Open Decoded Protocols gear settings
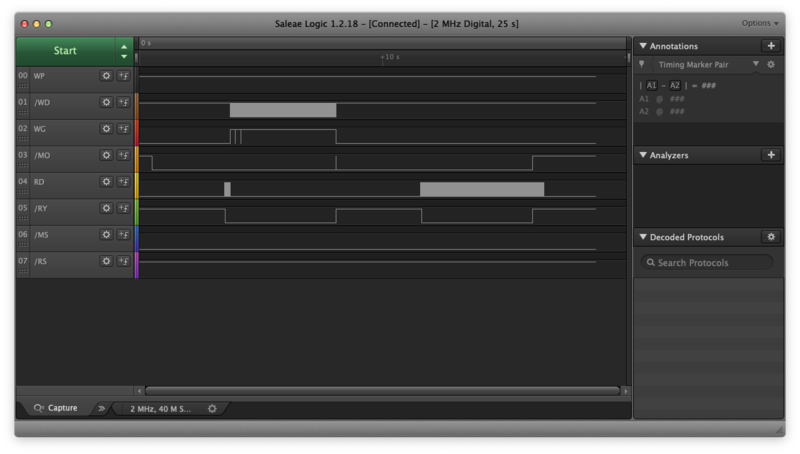Image resolution: width=800 pixels, height=454 pixels. [771, 237]
